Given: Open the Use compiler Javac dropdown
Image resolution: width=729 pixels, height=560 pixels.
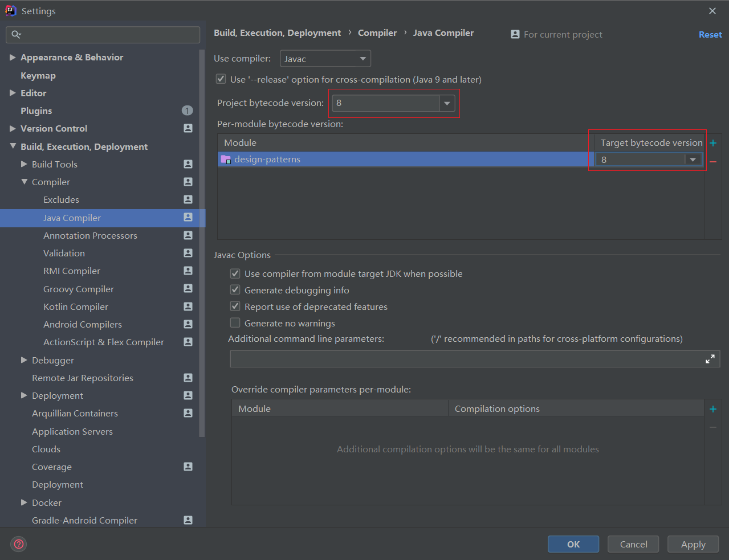Looking at the screenshot, I should point(325,59).
